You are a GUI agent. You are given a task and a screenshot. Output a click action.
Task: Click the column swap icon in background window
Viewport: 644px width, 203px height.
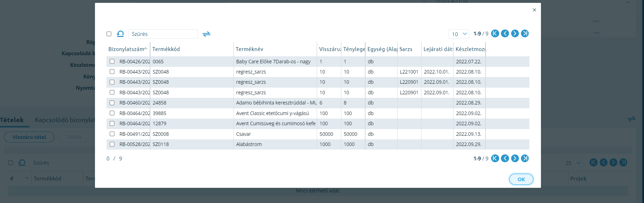pyautogui.click(x=632, y=119)
